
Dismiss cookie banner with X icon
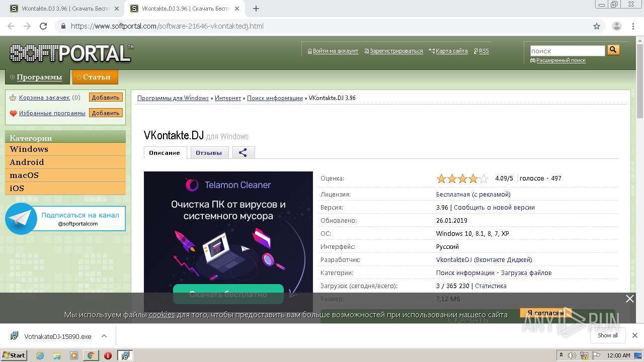(x=629, y=299)
